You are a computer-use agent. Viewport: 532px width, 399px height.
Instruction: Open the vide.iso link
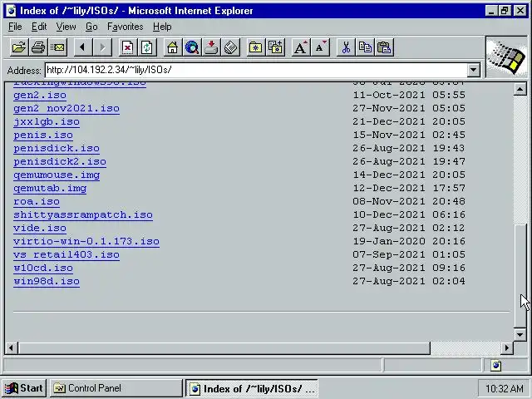40,228
